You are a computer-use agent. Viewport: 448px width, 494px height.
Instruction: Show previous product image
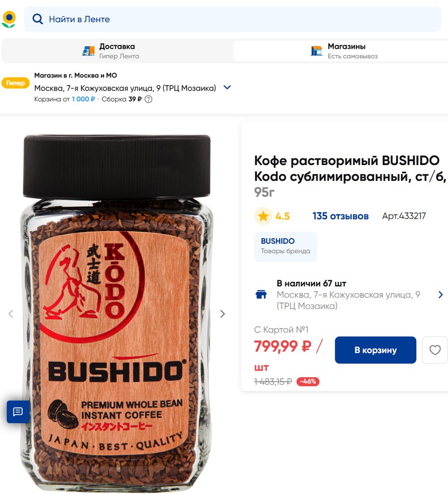pos(11,314)
